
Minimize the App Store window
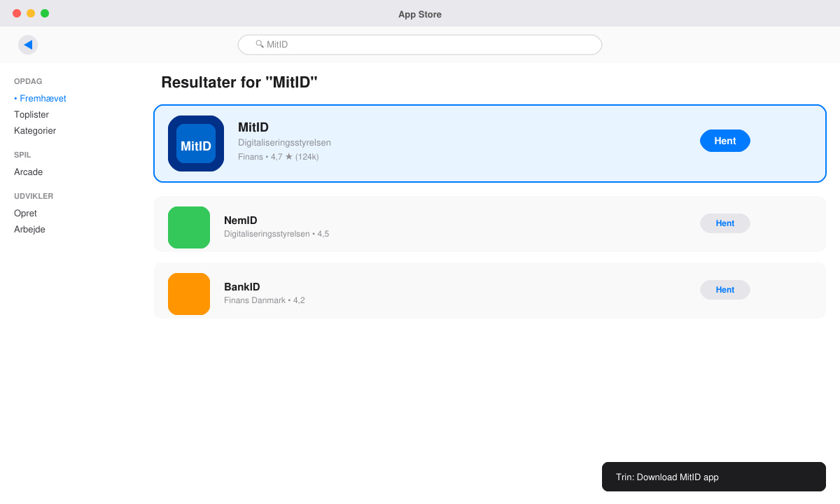click(31, 13)
